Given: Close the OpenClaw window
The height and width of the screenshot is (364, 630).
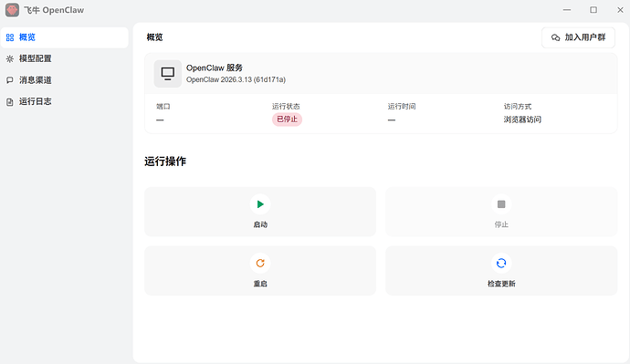Looking at the screenshot, I should pos(620,10).
